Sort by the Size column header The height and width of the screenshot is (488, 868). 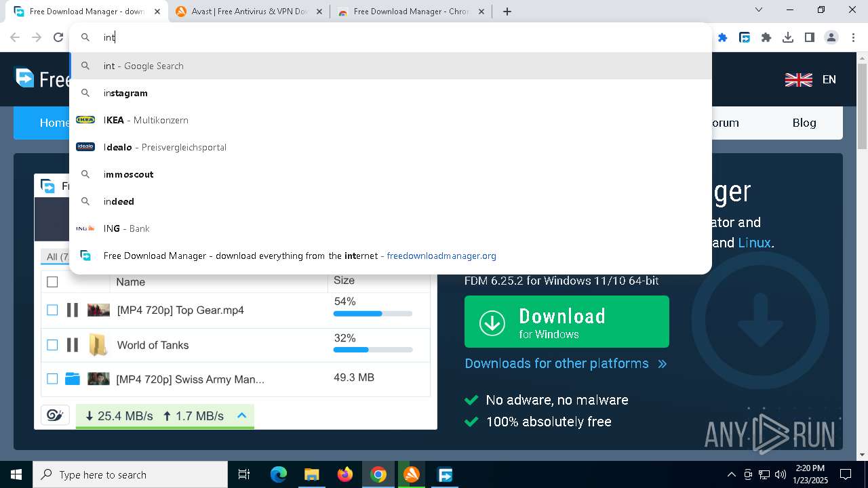coord(344,280)
